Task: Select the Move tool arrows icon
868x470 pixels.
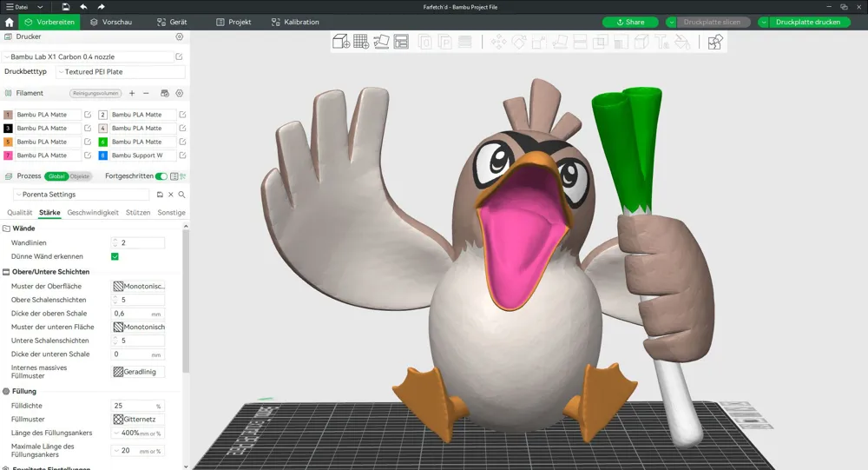Action: [498, 42]
